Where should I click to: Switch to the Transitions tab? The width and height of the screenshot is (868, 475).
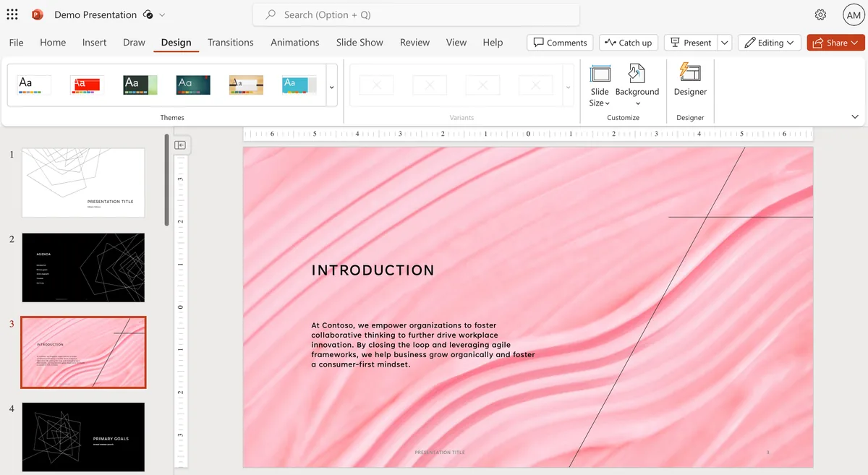(231, 43)
